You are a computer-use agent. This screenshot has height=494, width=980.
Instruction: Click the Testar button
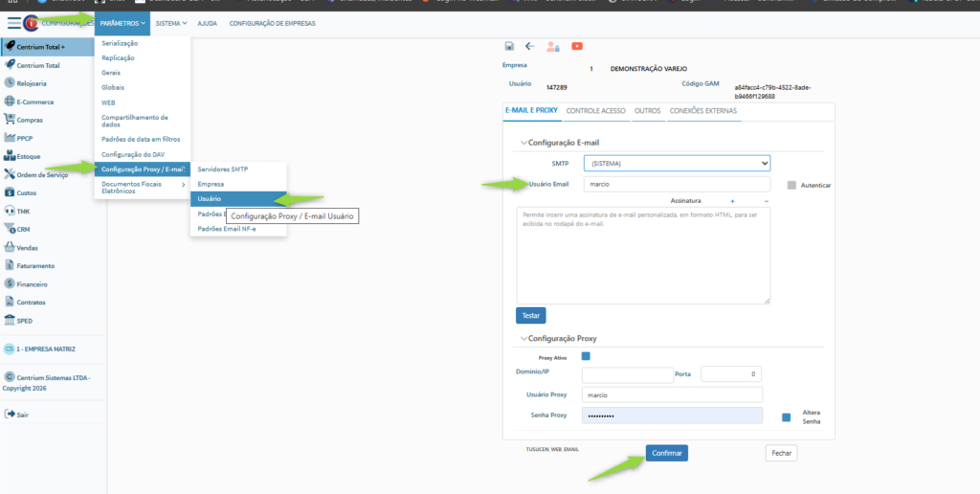[x=530, y=315]
